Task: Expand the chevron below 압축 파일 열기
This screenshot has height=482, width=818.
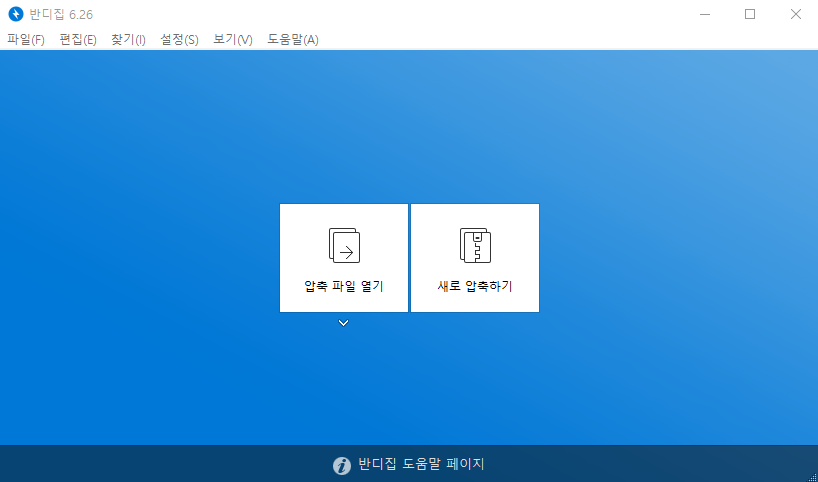Action: [343, 323]
